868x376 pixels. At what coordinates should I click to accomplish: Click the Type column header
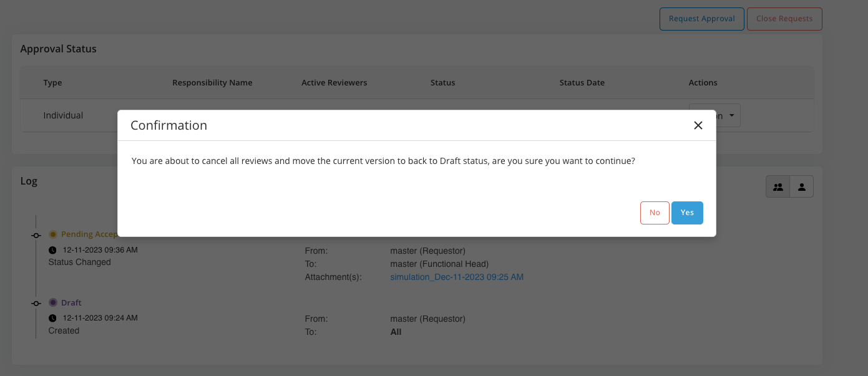coord(52,82)
